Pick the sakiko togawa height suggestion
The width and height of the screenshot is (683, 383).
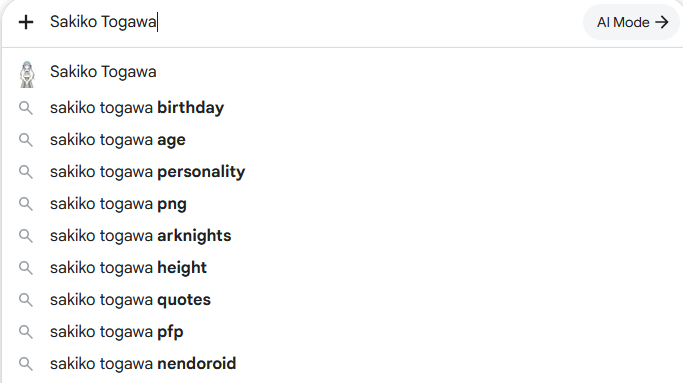[x=342, y=268]
